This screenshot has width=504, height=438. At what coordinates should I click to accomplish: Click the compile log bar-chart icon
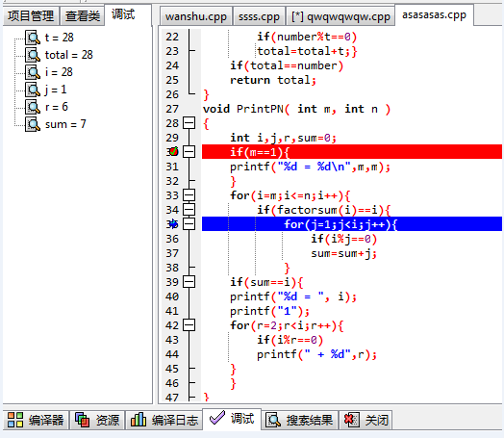click(x=139, y=420)
